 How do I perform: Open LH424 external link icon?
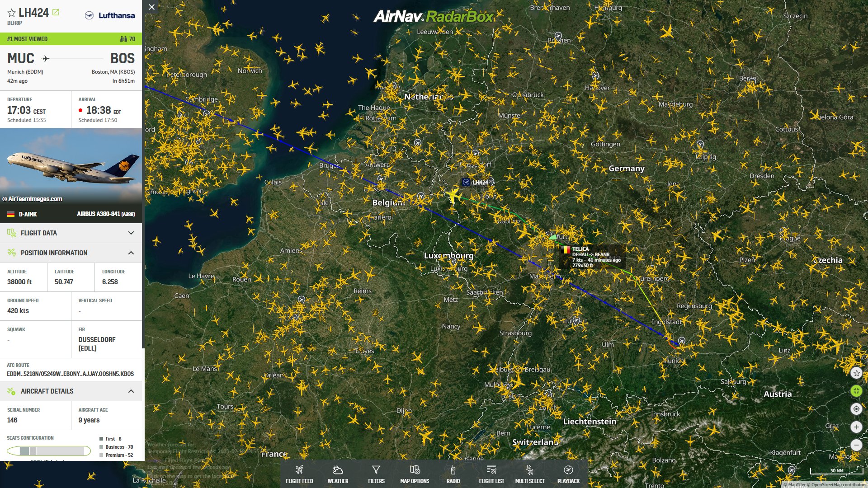(x=56, y=12)
